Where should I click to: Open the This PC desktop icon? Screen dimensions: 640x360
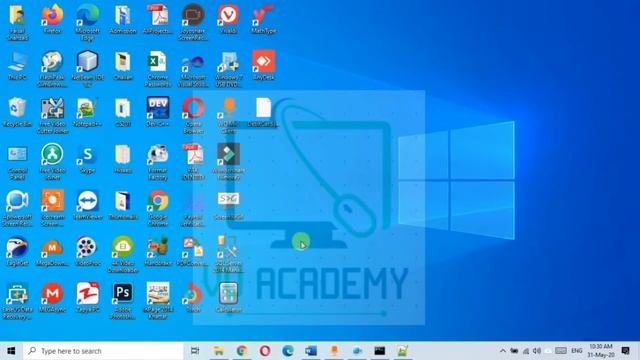pos(17,65)
